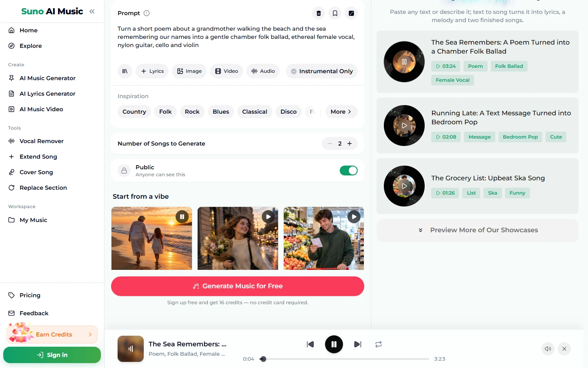588x368 pixels.
Task: Play the woman with flowers vibe thumbnail
Action: (268, 217)
